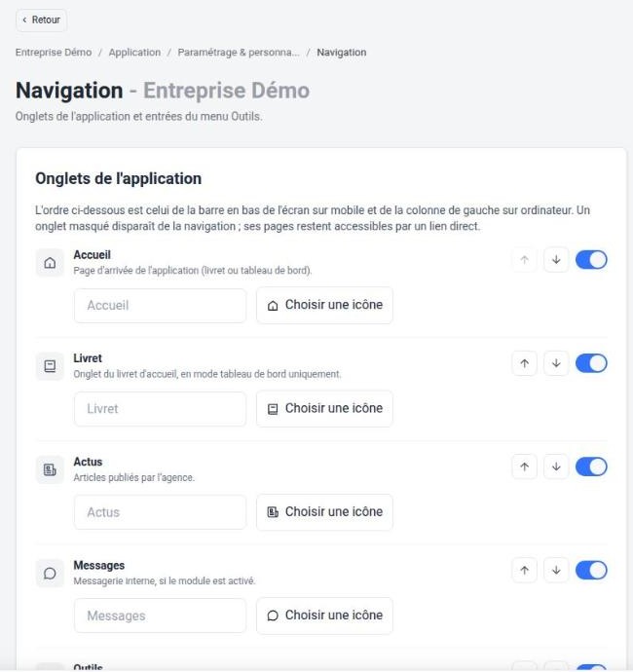The width and height of the screenshot is (633, 672).
Task: Open icon chooser for Messages
Action: click(324, 616)
